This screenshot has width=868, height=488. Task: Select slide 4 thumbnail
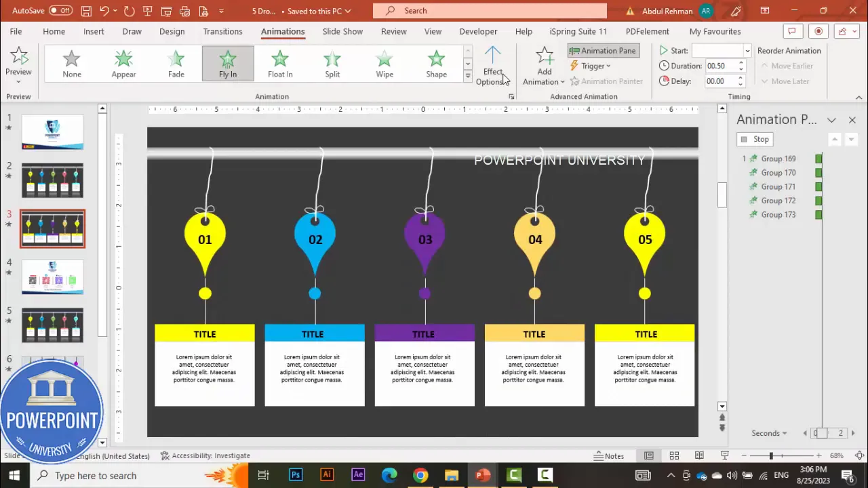point(52,277)
